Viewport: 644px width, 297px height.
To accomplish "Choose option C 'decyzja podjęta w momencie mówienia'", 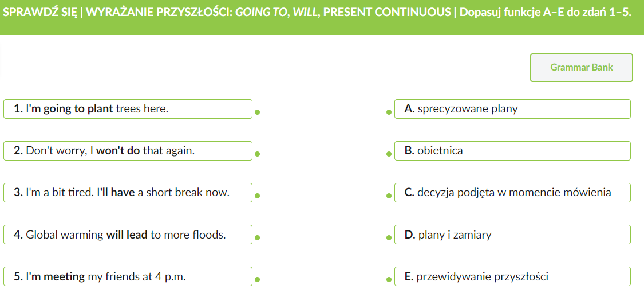I will tap(512, 193).
